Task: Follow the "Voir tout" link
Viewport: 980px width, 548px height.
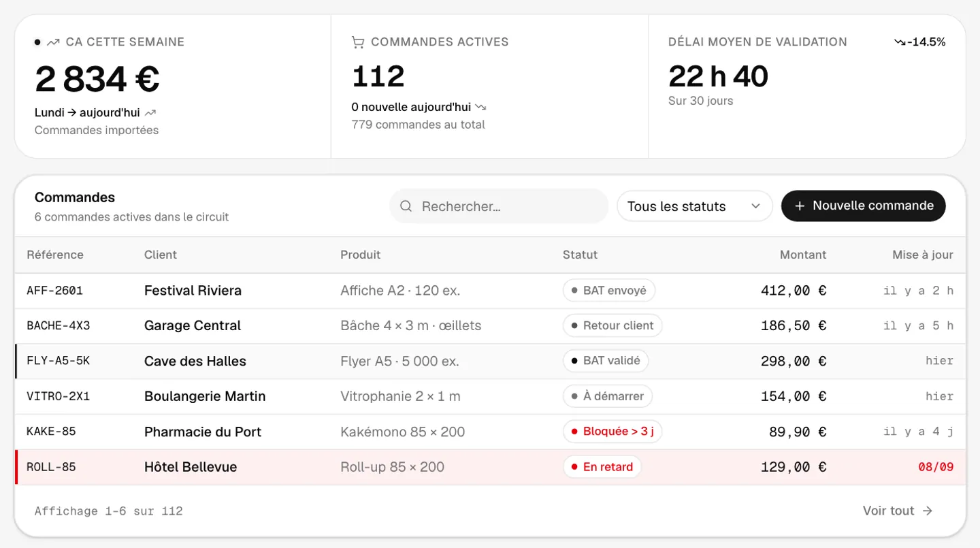Action: [x=898, y=511]
